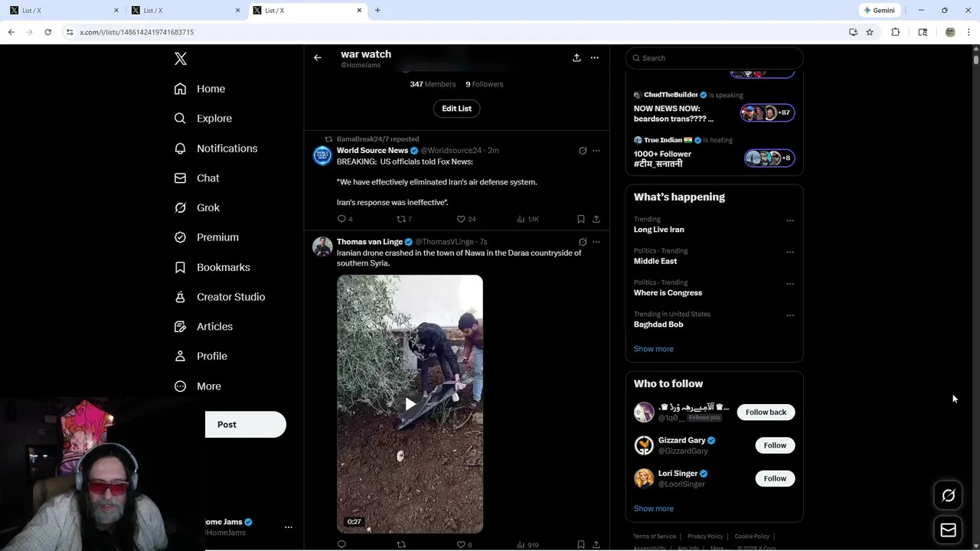Open Creator Studio

click(x=220, y=297)
